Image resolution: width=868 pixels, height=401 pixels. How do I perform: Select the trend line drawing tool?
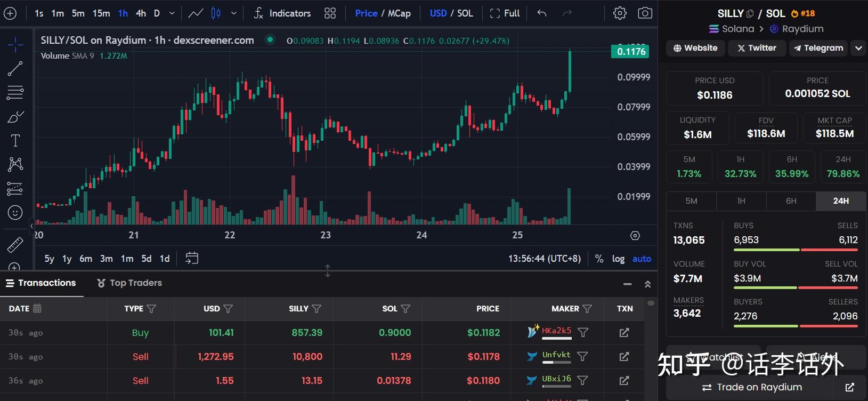click(x=15, y=68)
